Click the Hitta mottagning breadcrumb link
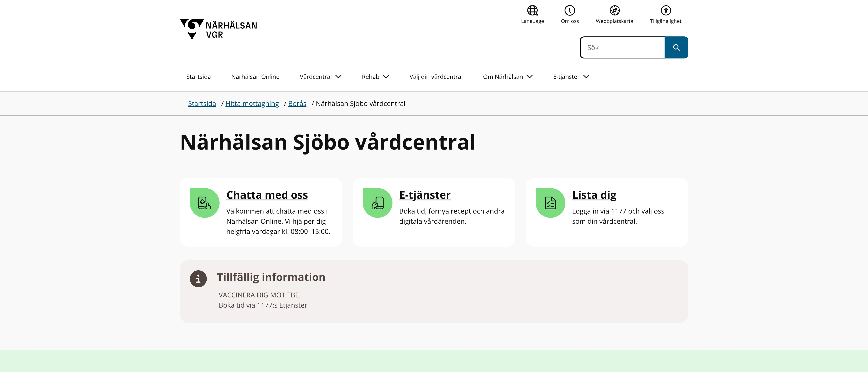The image size is (868, 372). coord(252,104)
